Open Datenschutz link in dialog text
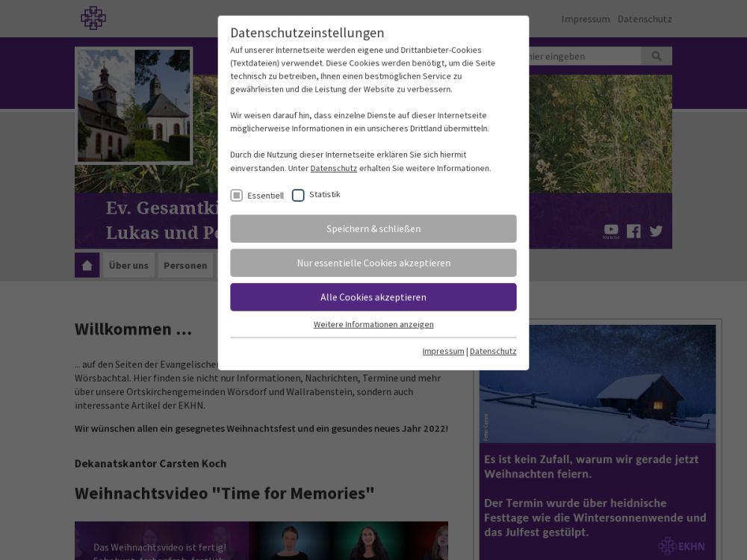Image resolution: width=747 pixels, height=560 pixels. (x=333, y=168)
